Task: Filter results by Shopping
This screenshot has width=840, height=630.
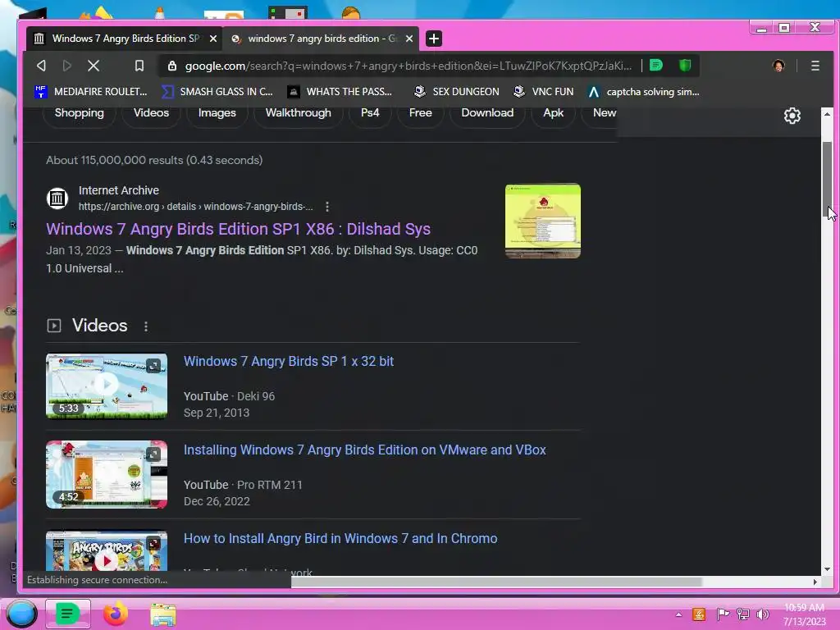Action: tap(80, 112)
